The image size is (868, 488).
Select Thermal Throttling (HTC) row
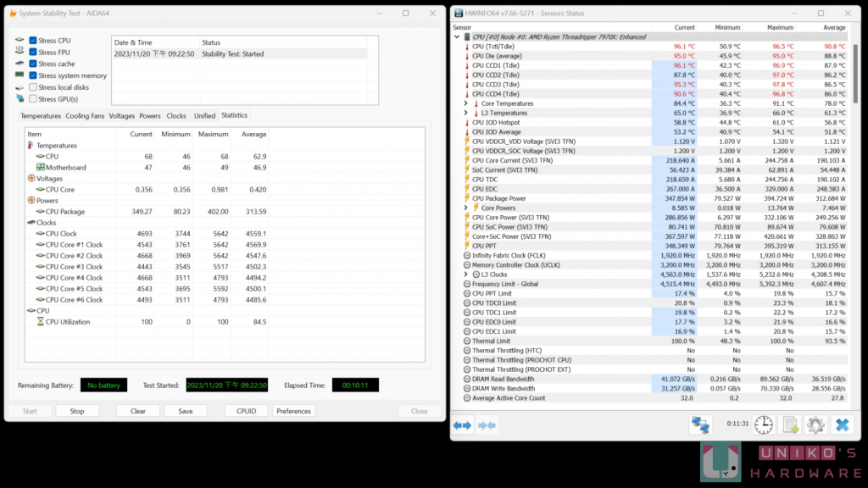pos(650,350)
